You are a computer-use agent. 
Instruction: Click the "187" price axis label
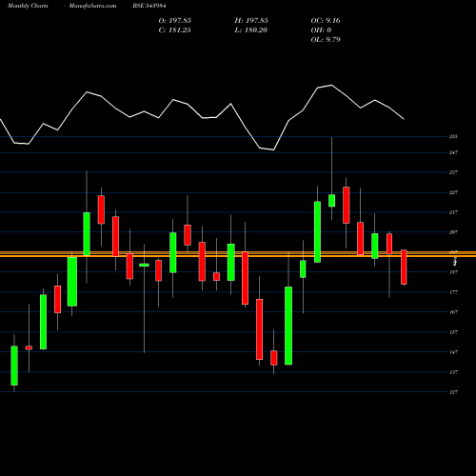point(453,272)
